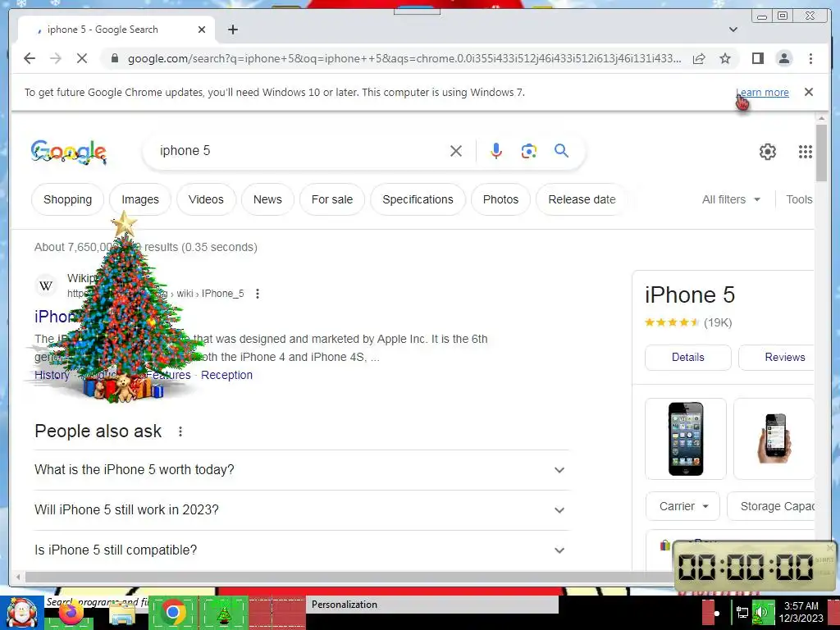Screen dimensions: 840x630
Task: Open the All filters dropdown
Action: [x=731, y=199]
